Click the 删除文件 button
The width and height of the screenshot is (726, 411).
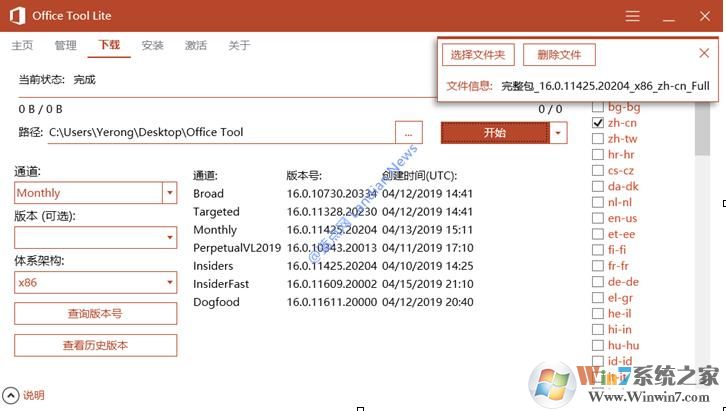pos(559,55)
